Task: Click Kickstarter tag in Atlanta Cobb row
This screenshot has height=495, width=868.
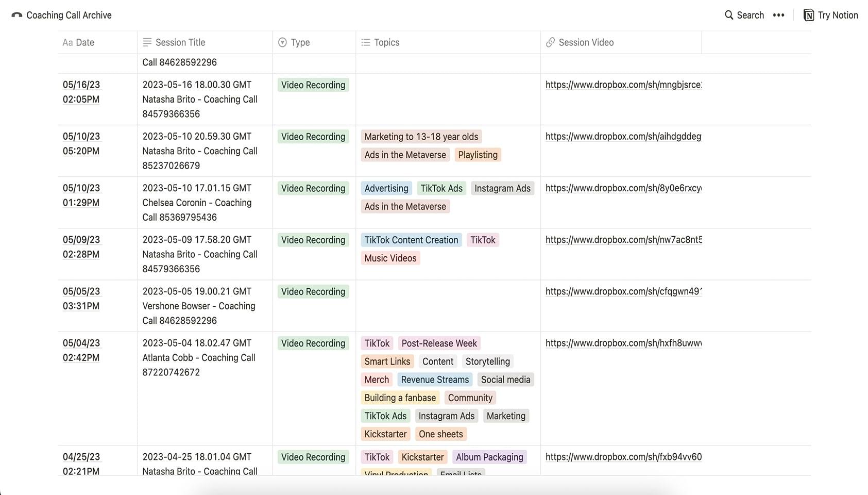Action: (x=385, y=434)
